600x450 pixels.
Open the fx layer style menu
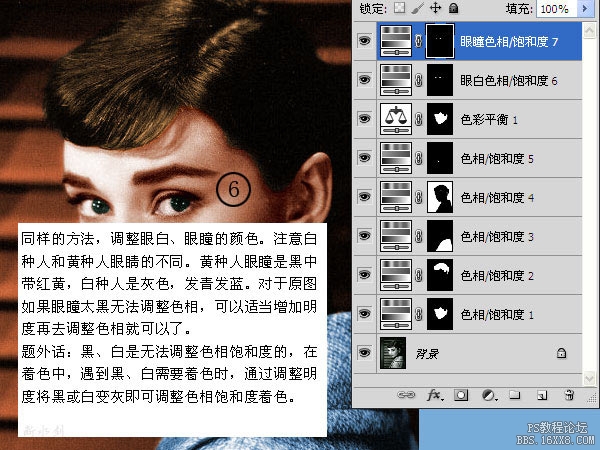pos(435,395)
